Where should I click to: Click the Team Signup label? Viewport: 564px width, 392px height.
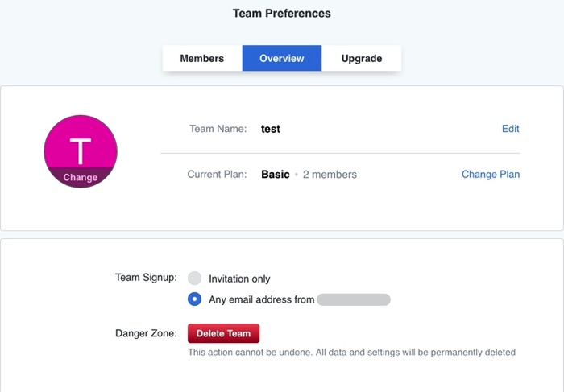pyautogui.click(x=146, y=278)
